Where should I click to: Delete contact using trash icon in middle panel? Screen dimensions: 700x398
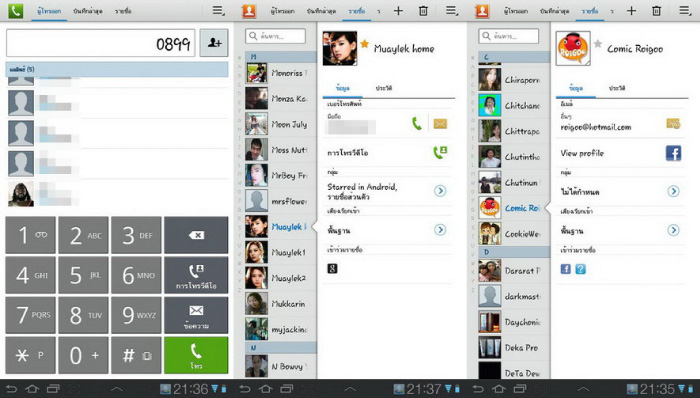coord(423,11)
